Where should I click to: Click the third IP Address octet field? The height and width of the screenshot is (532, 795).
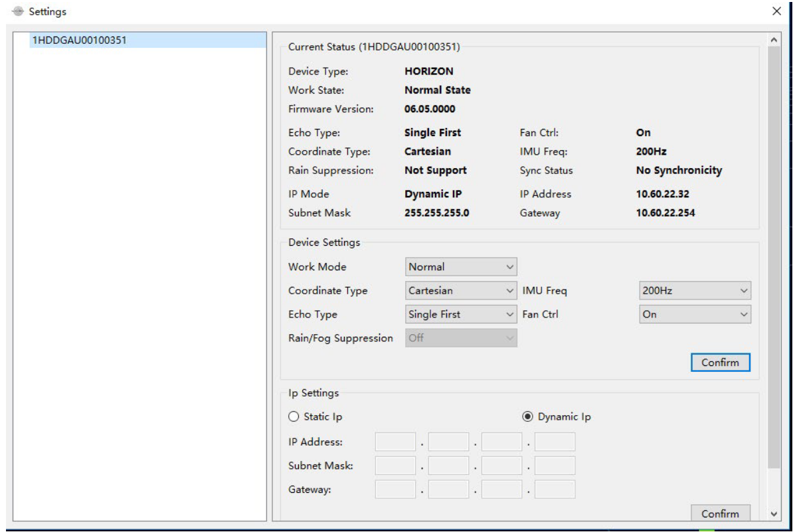coord(501,442)
